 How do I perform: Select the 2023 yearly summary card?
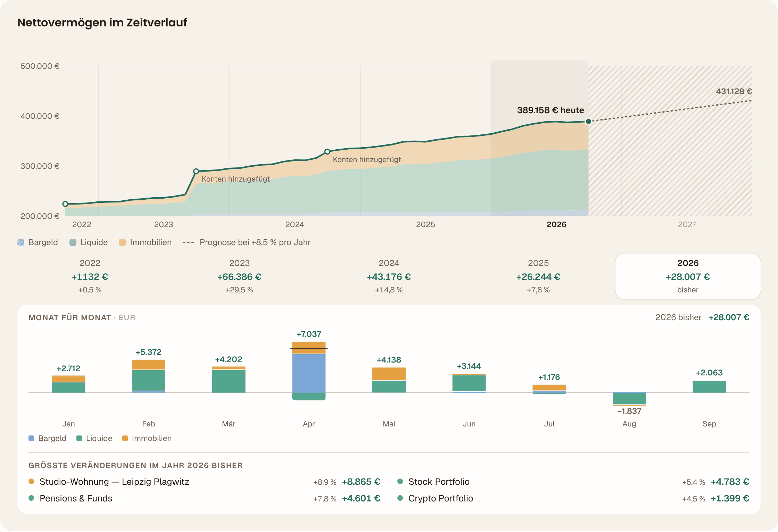click(x=239, y=276)
